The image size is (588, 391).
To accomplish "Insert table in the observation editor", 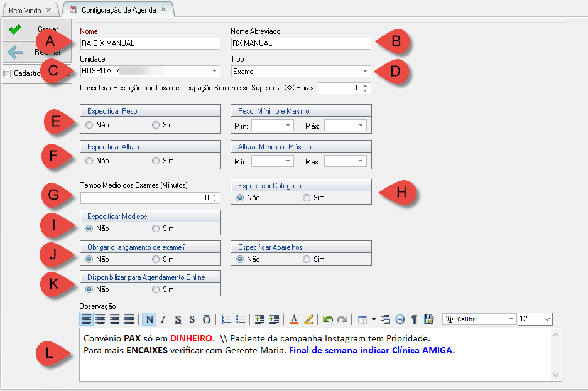I will point(362,319).
